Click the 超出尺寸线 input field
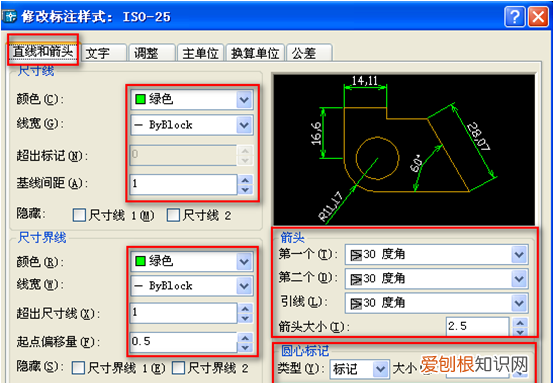 [x=183, y=313]
